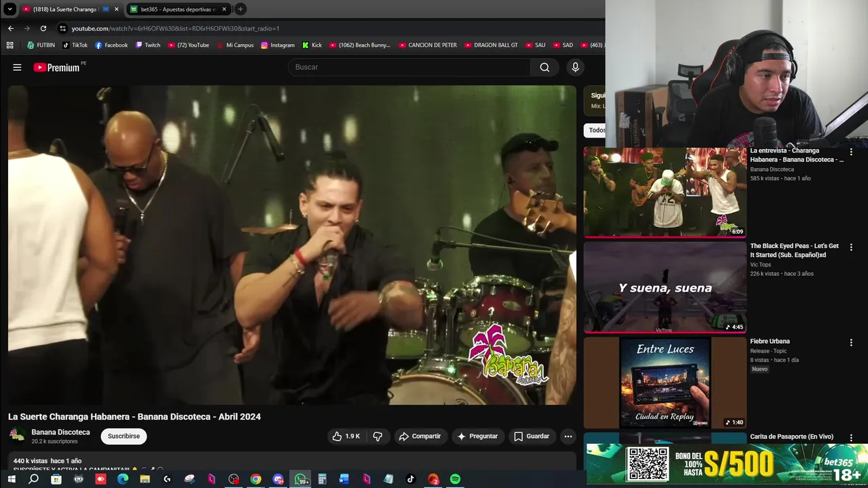Open the Twitch bookmark
The height and width of the screenshot is (488, 868).
(x=148, y=45)
